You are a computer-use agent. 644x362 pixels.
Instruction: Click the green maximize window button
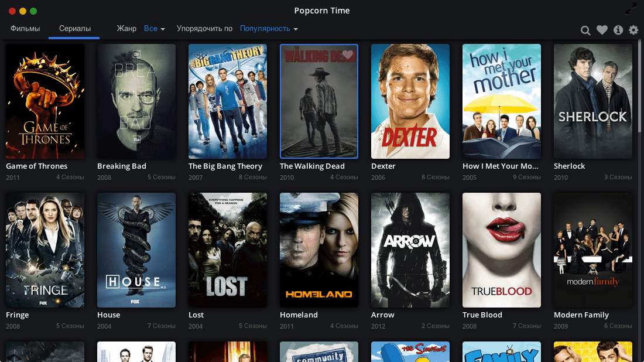point(33,11)
